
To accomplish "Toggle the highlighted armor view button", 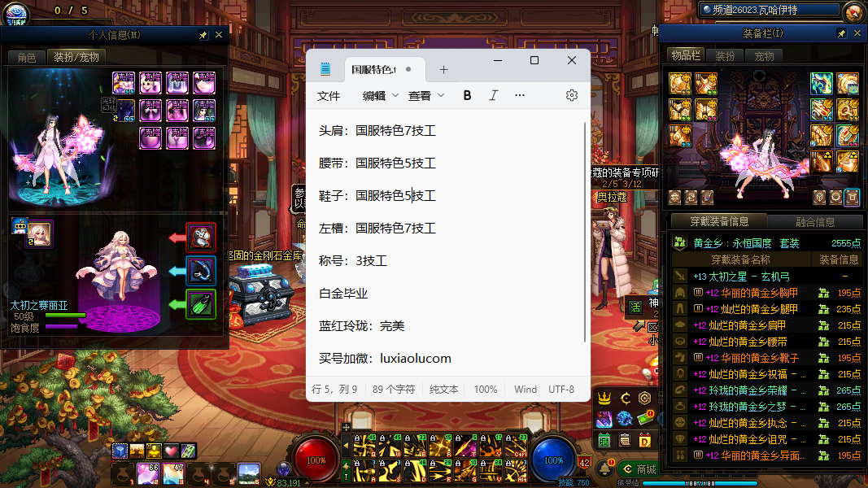I will (x=852, y=196).
